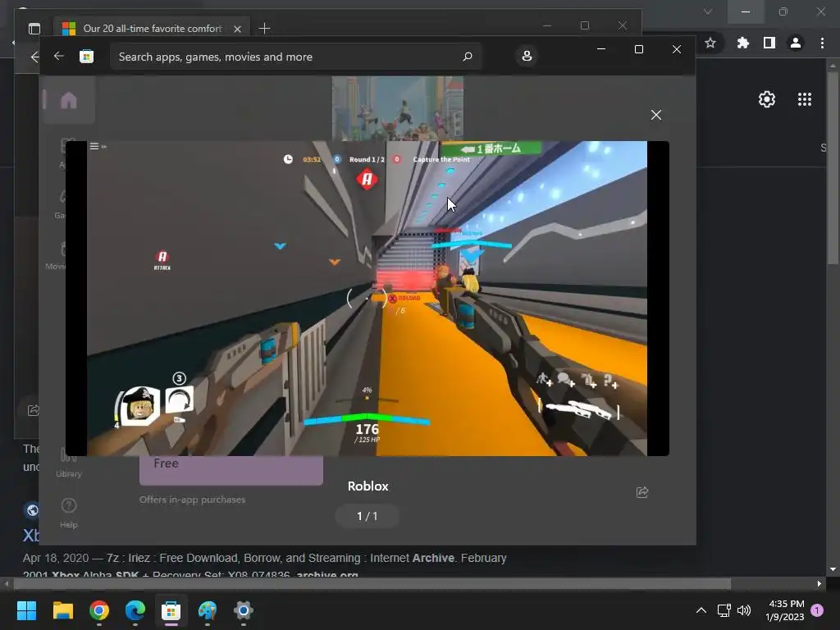Open the network status tray icon
Screen dimensions: 840x630
click(x=724, y=610)
